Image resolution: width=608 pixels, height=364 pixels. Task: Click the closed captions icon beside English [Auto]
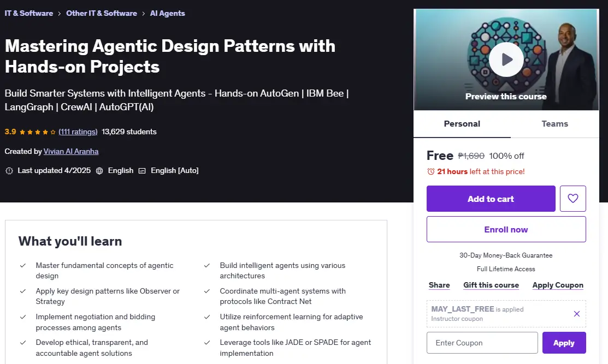point(142,171)
